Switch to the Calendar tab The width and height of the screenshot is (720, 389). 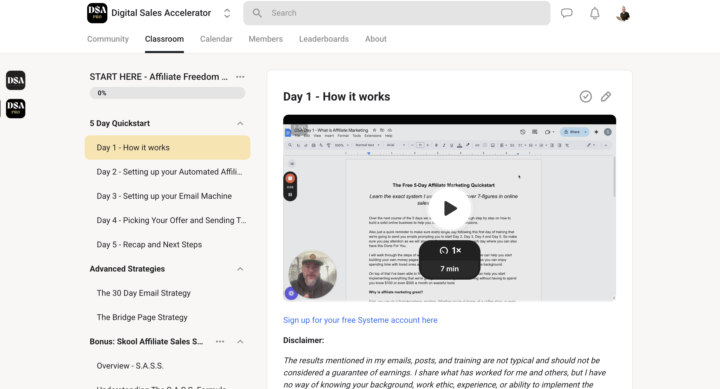point(216,39)
